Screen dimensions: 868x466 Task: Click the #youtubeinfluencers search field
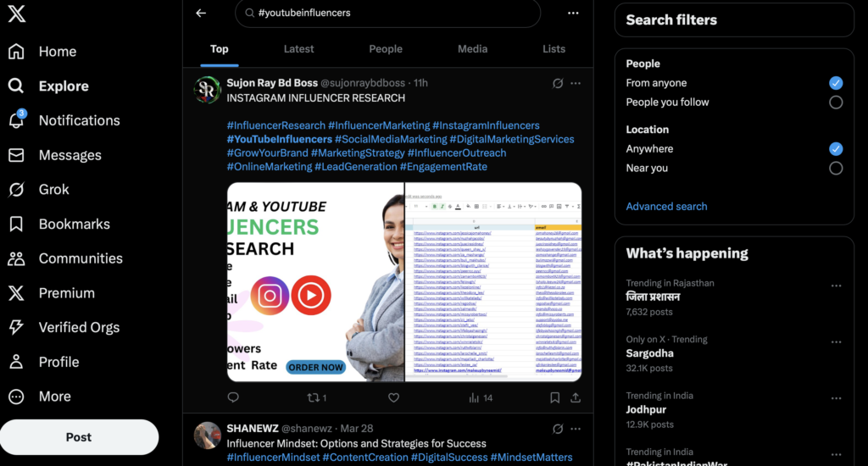[387, 13]
